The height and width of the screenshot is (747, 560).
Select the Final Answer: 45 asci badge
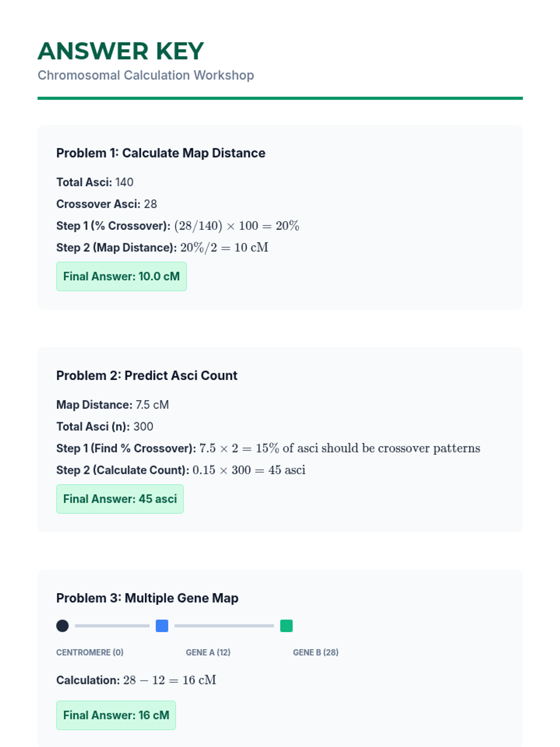click(120, 499)
